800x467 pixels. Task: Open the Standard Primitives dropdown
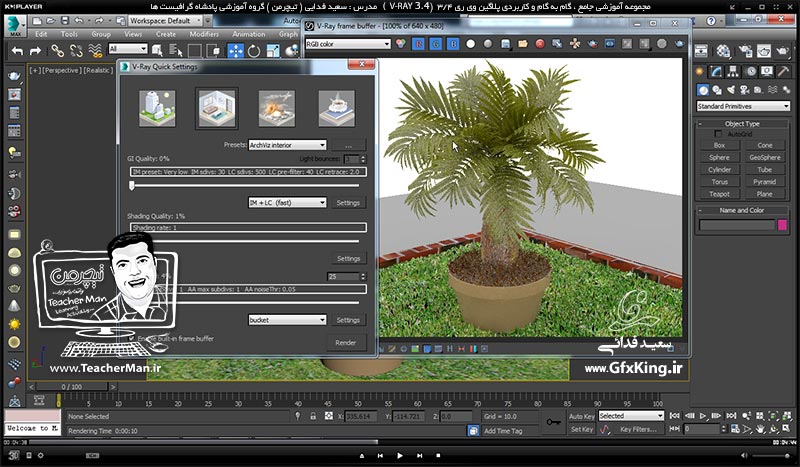743,106
